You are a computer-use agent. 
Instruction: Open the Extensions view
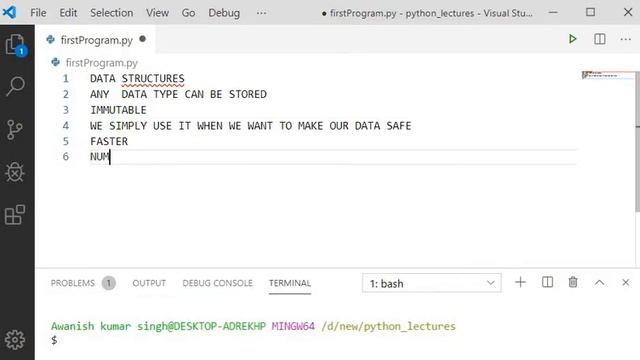click(x=15, y=215)
